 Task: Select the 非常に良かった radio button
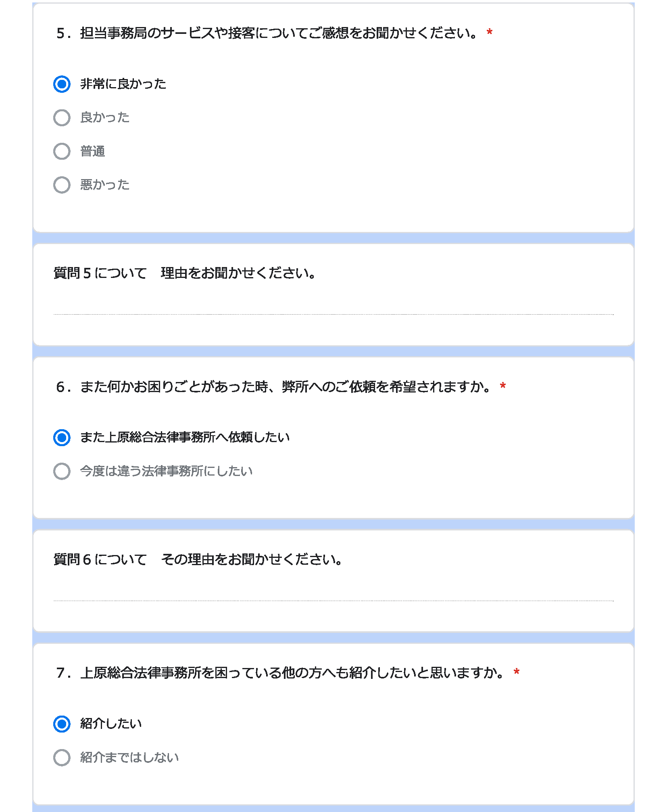tap(62, 84)
